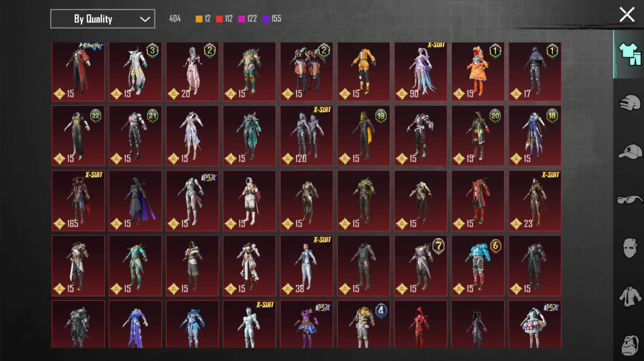
Task: Click the total item count 404
Action: [175, 19]
